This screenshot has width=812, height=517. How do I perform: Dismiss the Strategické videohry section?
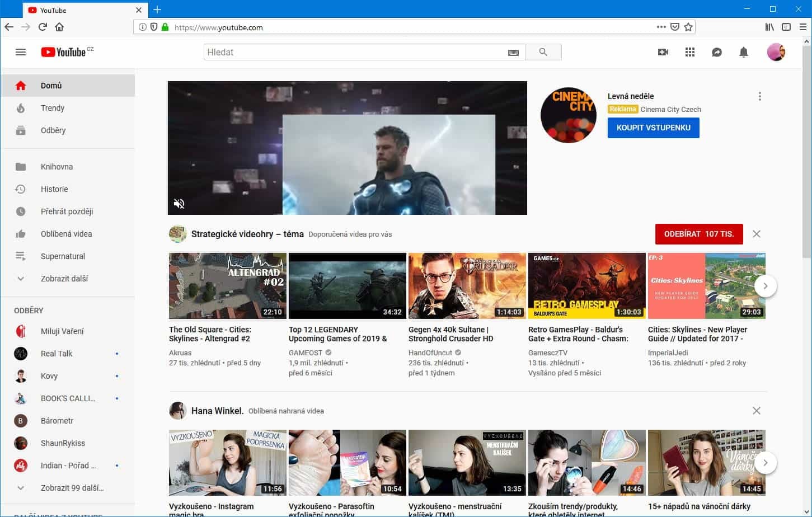[x=757, y=234]
